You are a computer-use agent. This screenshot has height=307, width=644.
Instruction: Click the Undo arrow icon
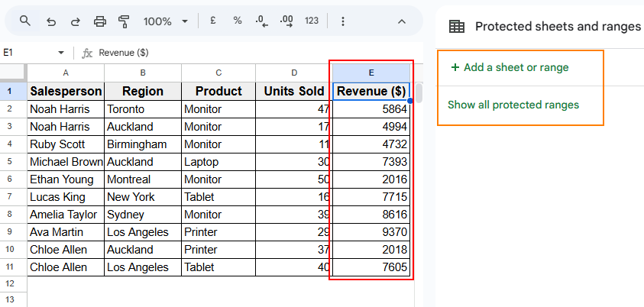coord(51,21)
